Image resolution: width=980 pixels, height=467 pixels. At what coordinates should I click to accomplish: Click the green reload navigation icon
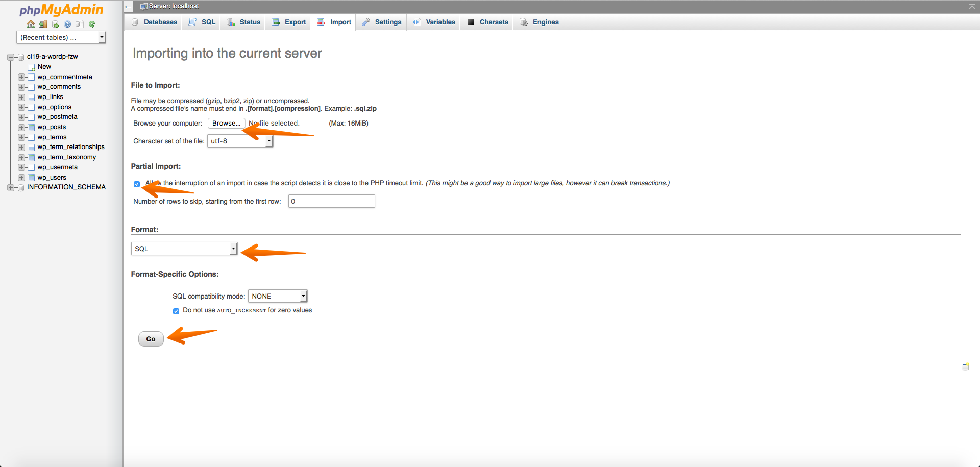tap(92, 24)
